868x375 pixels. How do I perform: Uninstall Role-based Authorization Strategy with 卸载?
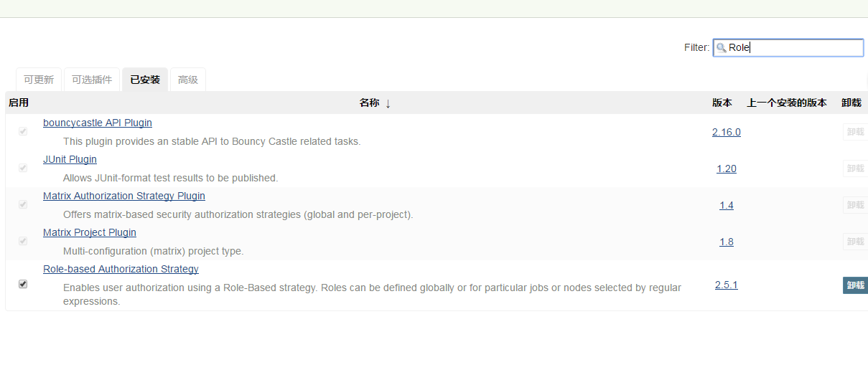[855, 285]
